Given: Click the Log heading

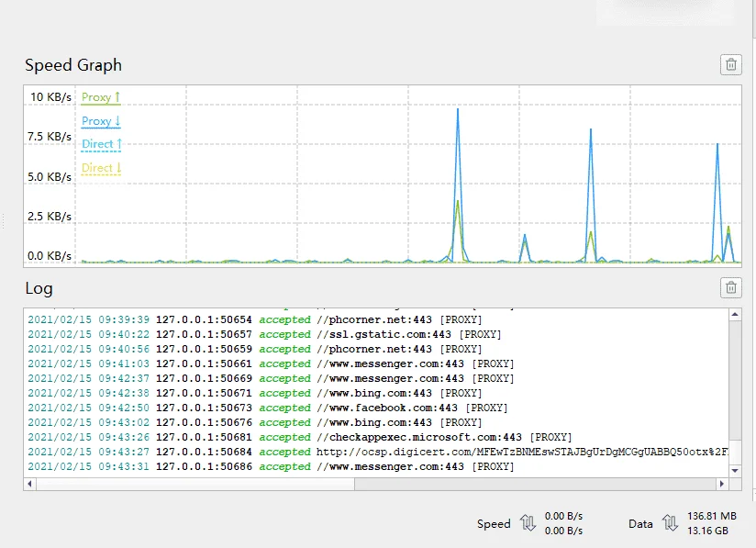Looking at the screenshot, I should 39,288.
